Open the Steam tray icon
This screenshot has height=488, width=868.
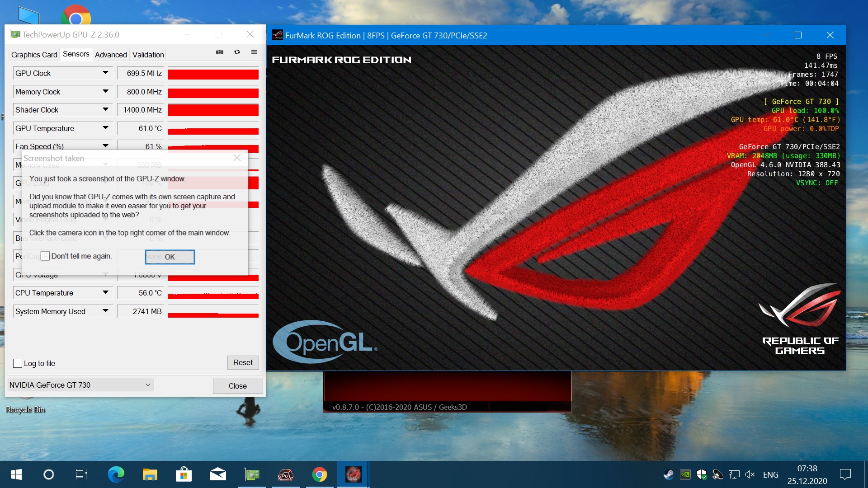668,474
